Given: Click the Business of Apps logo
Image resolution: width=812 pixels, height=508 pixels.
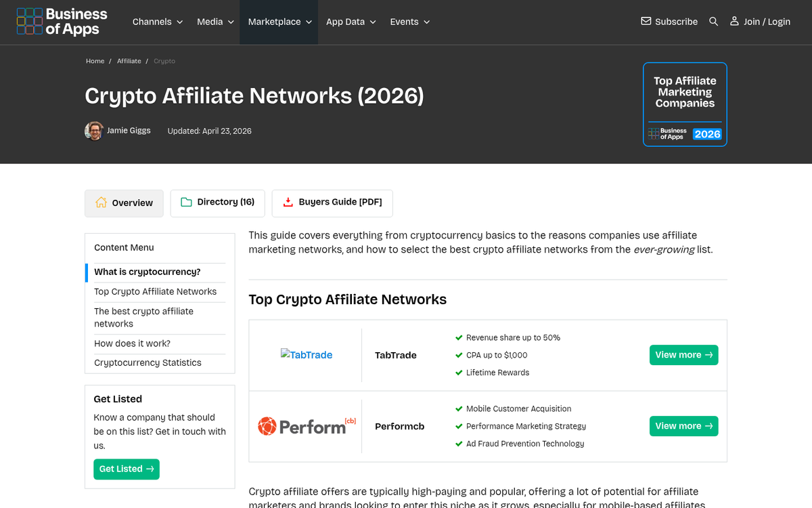Looking at the screenshot, I should tap(62, 22).
